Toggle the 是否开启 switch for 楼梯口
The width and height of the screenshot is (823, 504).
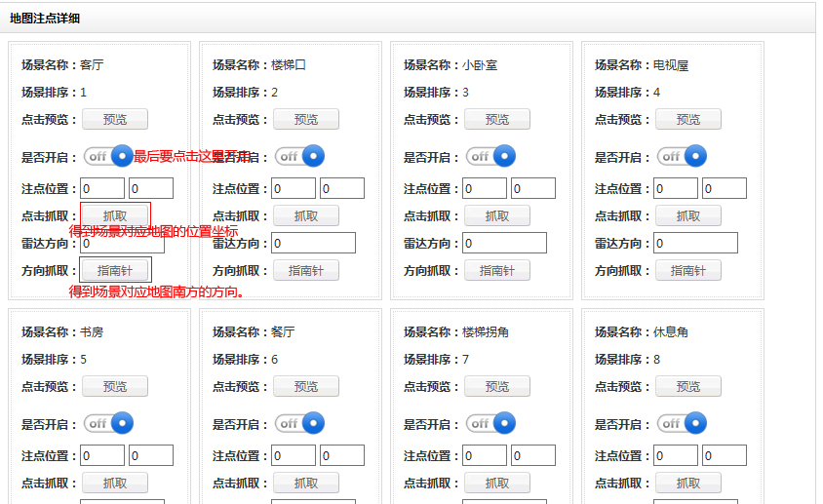(299, 156)
